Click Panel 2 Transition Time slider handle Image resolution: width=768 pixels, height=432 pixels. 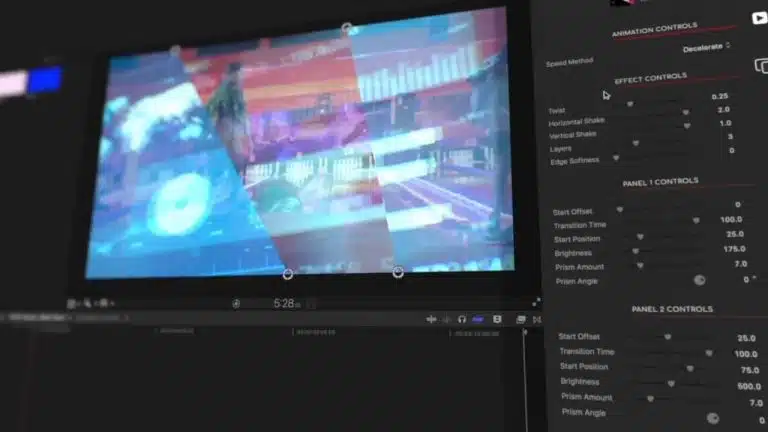click(x=709, y=353)
